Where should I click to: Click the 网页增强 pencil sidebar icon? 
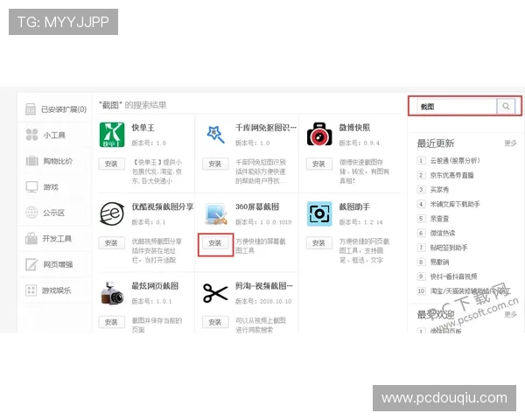[x=31, y=264]
